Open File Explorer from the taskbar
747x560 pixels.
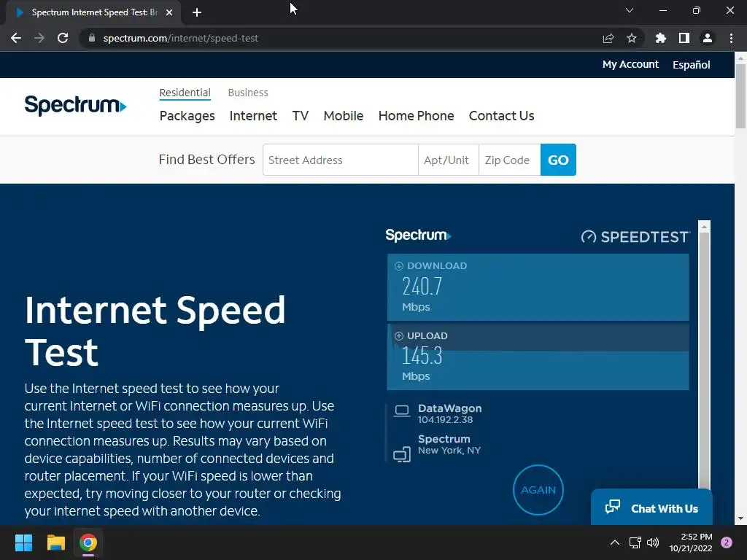[x=55, y=542]
